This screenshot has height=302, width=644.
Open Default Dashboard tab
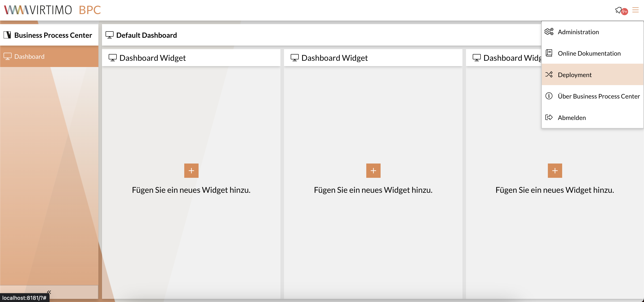[x=147, y=35]
